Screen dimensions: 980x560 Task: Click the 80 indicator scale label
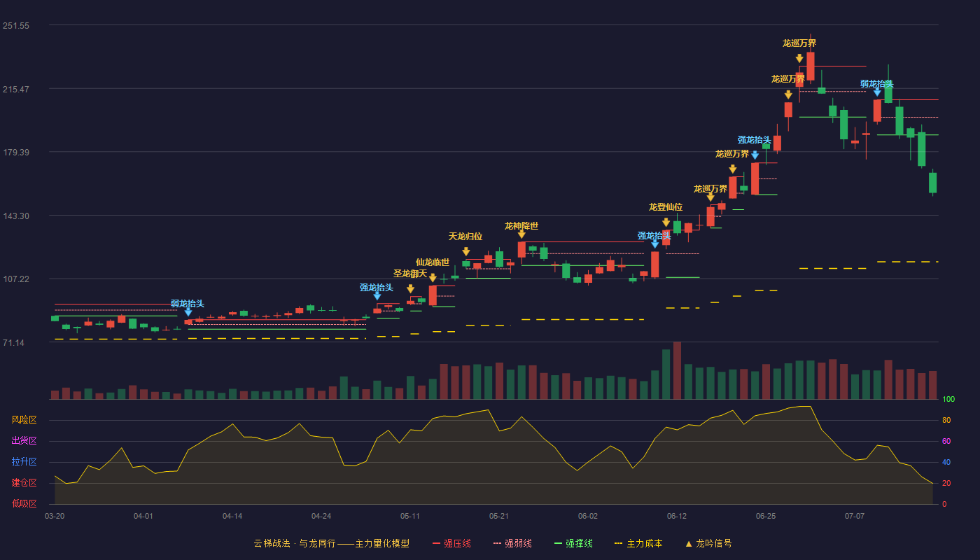946,420
